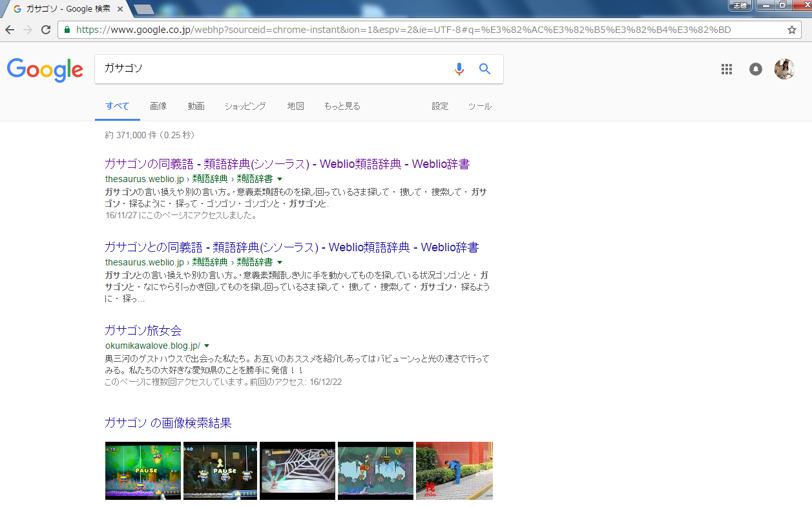Click the okumikawalove.blog.jp/ URL text
Image resolution: width=812 pixels, height=507 pixels.
pos(152,346)
